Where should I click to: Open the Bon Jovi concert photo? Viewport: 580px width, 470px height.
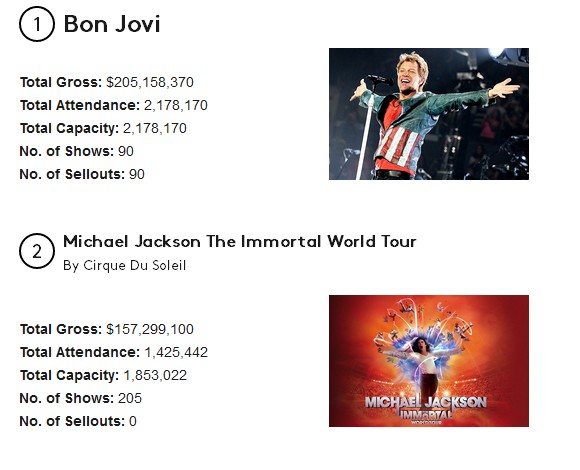tap(429, 114)
